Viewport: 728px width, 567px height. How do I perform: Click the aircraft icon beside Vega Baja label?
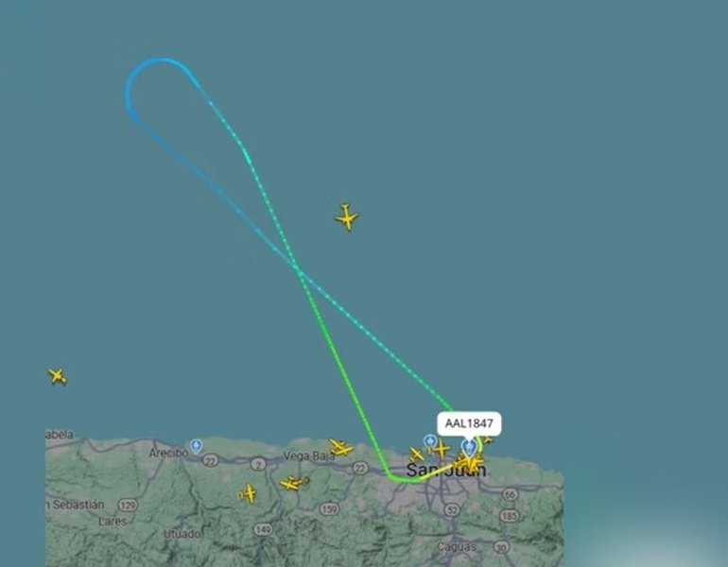point(341,447)
